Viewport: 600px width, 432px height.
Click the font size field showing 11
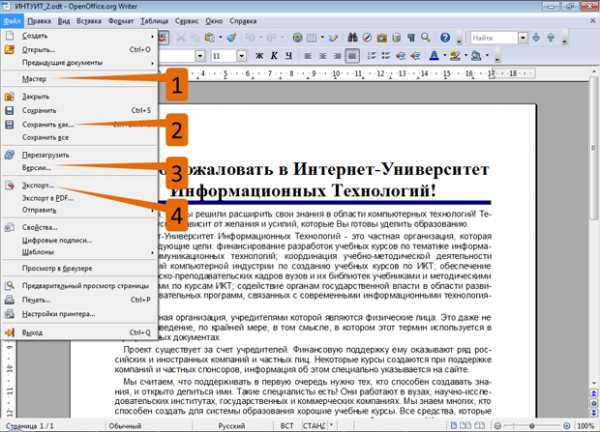pos(224,56)
